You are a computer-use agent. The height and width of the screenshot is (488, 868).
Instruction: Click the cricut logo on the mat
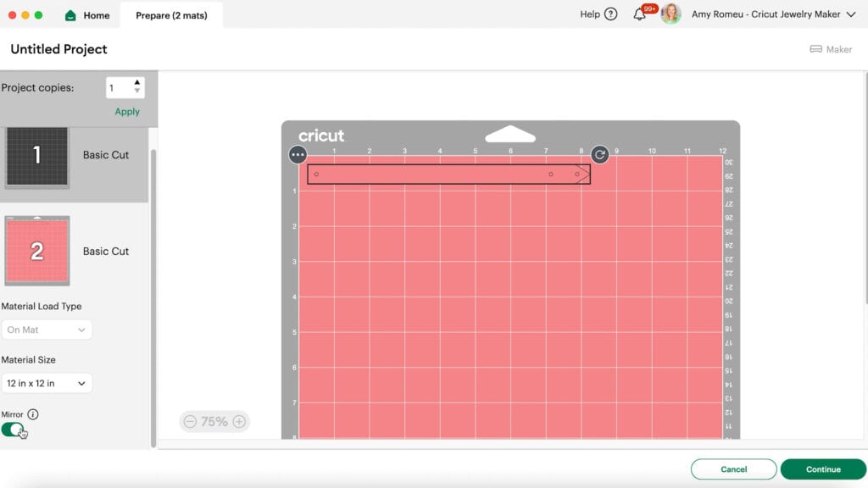[x=321, y=136]
